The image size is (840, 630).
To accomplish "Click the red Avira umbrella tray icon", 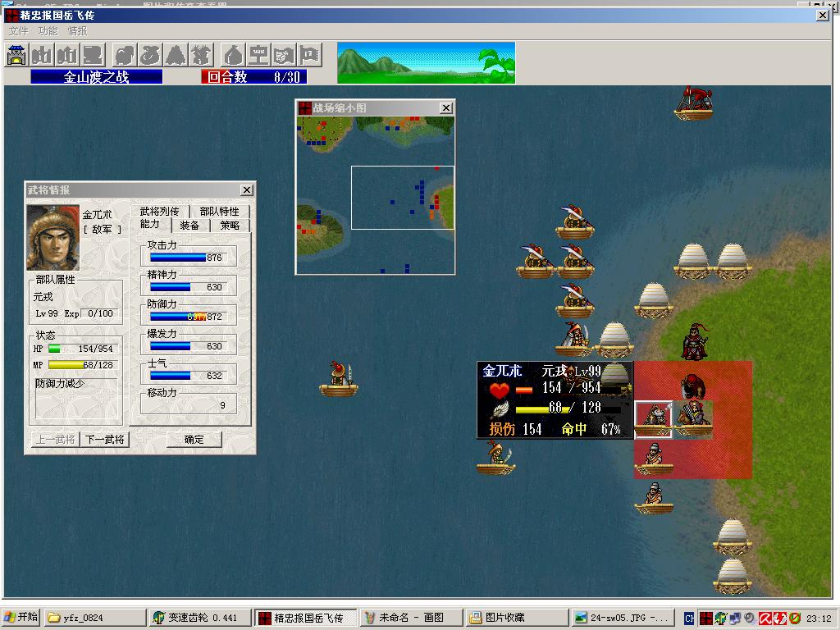I will (x=765, y=619).
